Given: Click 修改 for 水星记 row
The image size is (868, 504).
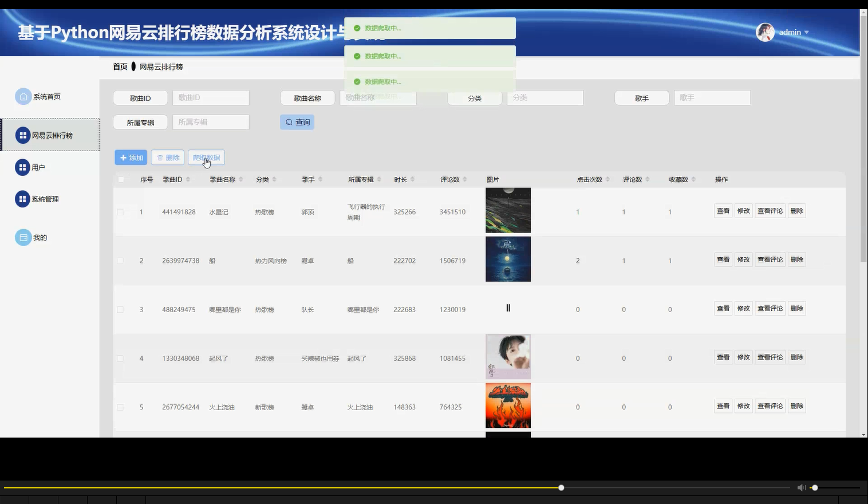Looking at the screenshot, I should (x=743, y=211).
